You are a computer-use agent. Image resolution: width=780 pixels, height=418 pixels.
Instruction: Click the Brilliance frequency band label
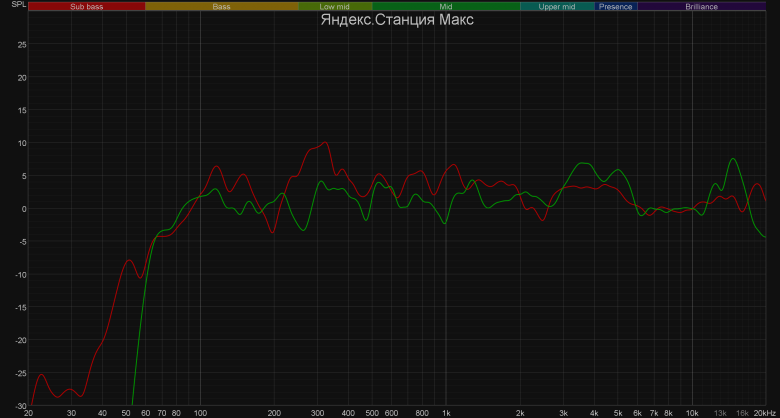pyautogui.click(x=701, y=7)
